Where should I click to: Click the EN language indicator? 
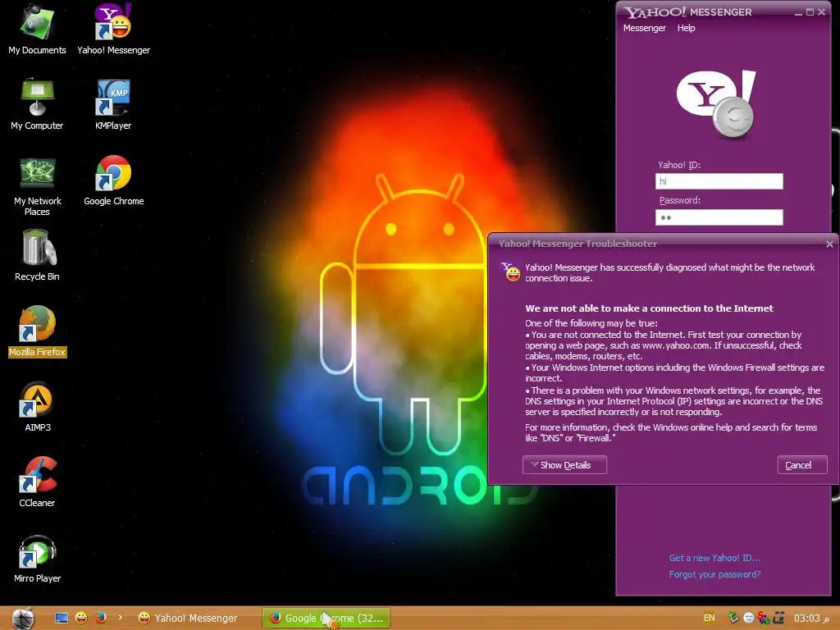tap(709, 619)
